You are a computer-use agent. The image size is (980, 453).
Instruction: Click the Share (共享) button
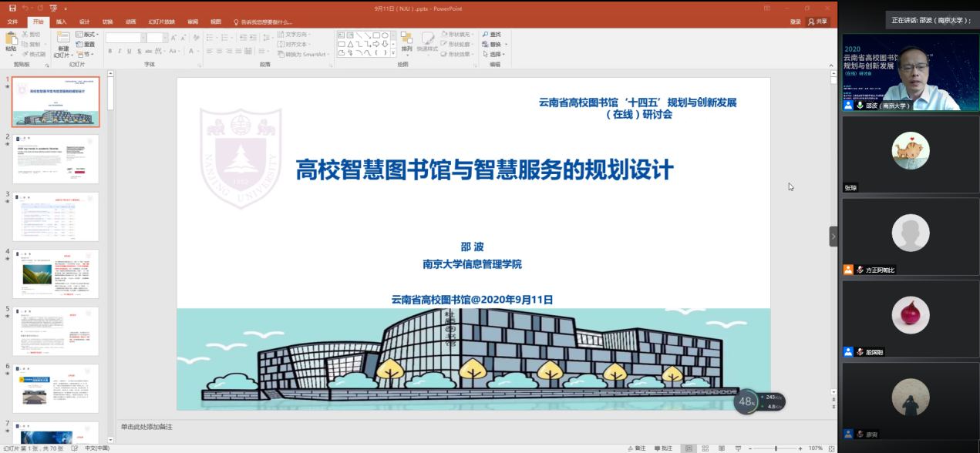[x=817, y=22]
